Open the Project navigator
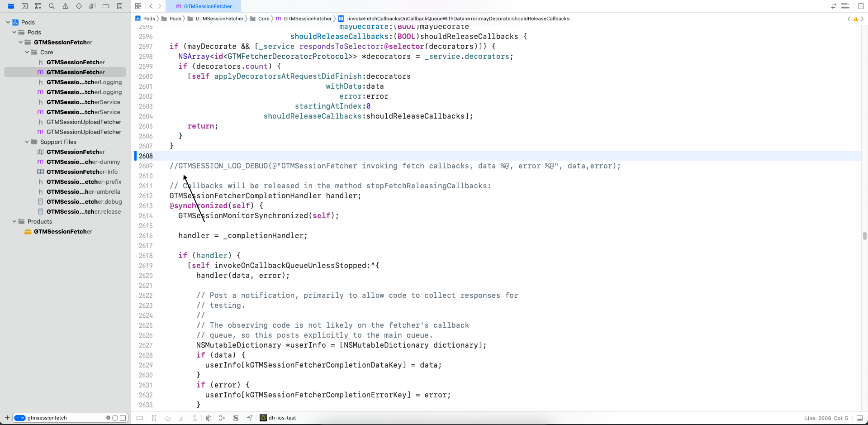 point(11,6)
